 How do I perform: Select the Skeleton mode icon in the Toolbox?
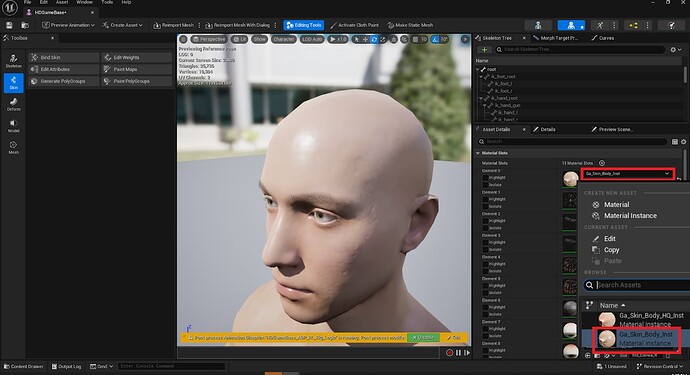[x=14, y=61]
